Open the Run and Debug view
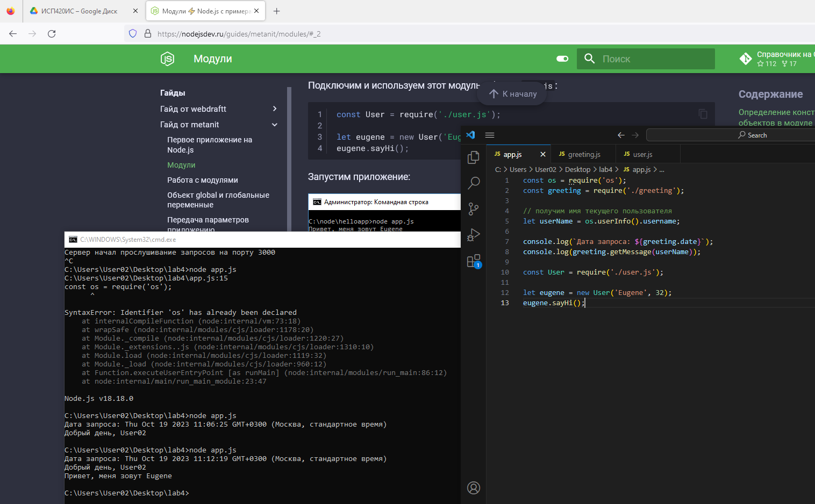Image resolution: width=815 pixels, height=504 pixels. [474, 235]
